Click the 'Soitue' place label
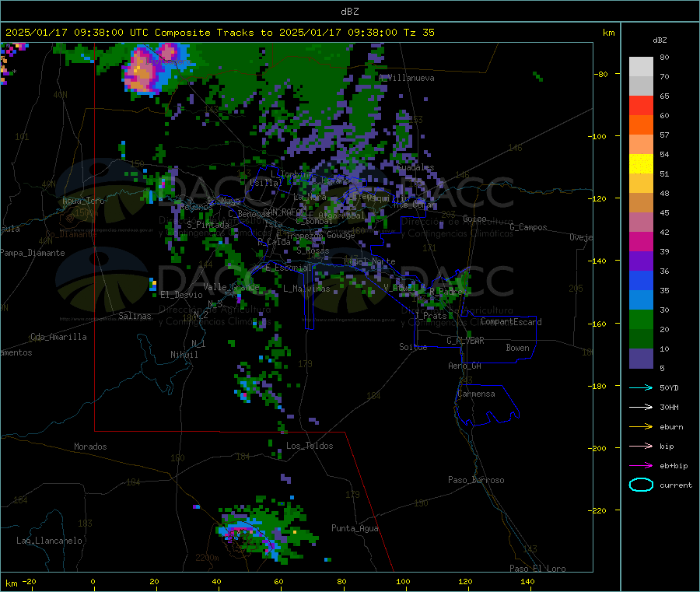The image size is (700, 592). tap(413, 347)
